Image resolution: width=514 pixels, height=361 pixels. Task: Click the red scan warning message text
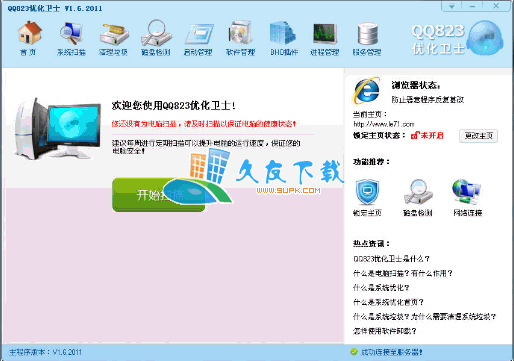tap(204, 124)
